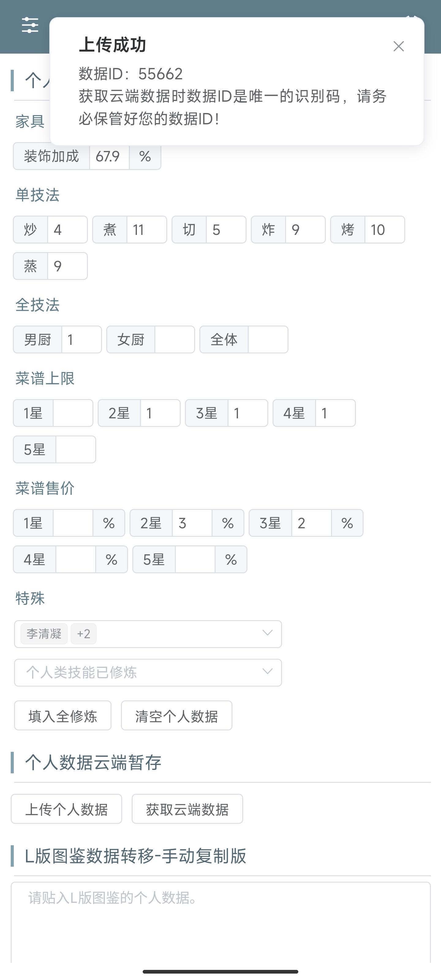Select the 烤 skill input box
This screenshot has height=980, width=441.
click(384, 230)
